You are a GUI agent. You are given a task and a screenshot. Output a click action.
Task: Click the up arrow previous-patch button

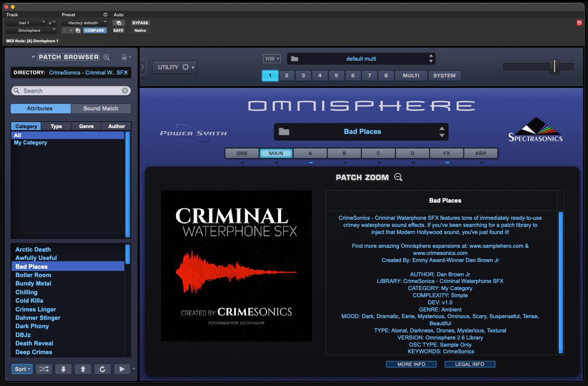tap(83, 369)
